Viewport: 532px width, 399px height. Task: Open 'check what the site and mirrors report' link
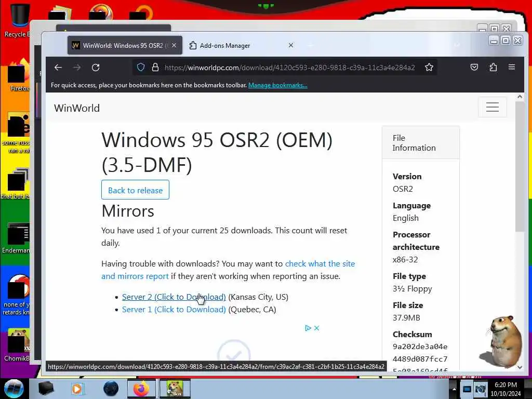pos(228,270)
